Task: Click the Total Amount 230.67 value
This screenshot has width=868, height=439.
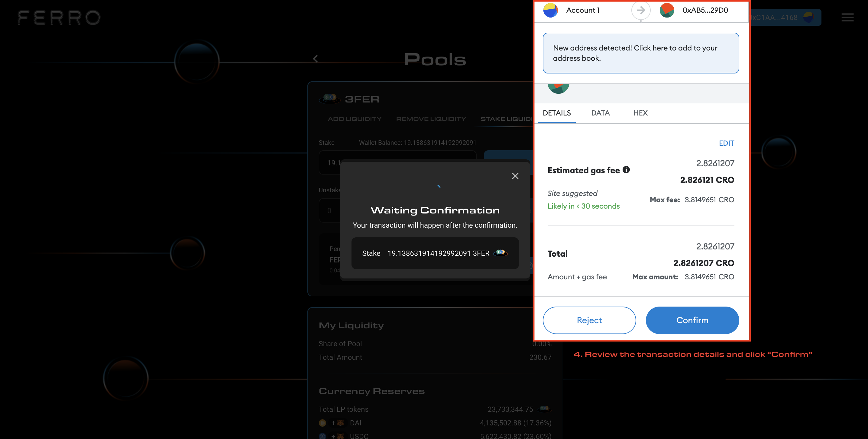Action: 540,357
